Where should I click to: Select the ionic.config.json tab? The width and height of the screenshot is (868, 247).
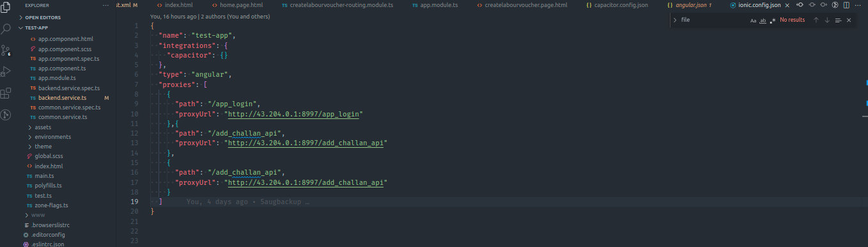click(759, 5)
